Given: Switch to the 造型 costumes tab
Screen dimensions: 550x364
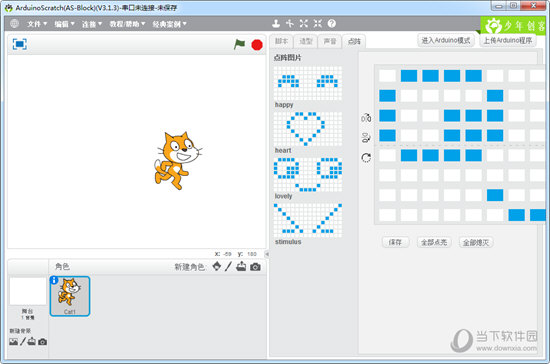Looking at the screenshot, I should 306,41.
